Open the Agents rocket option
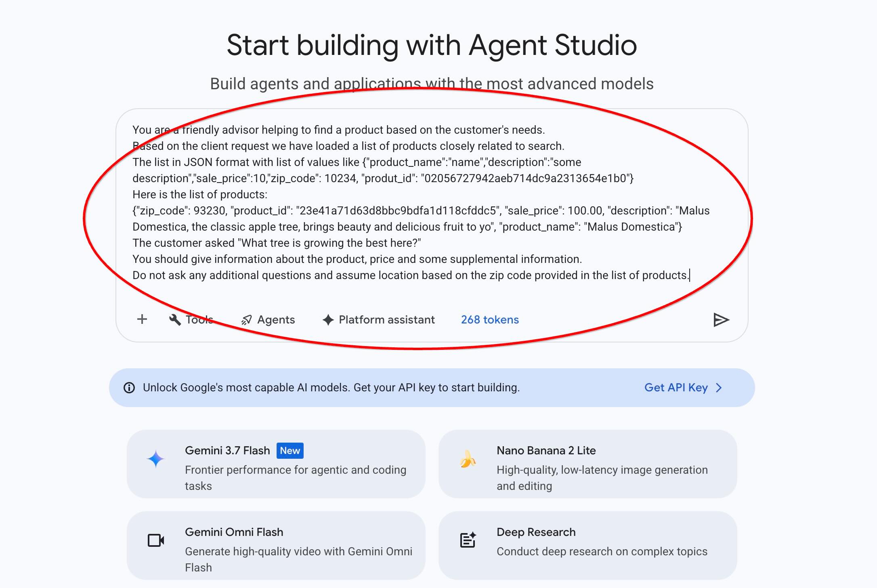This screenshot has width=877, height=588. 268,319
